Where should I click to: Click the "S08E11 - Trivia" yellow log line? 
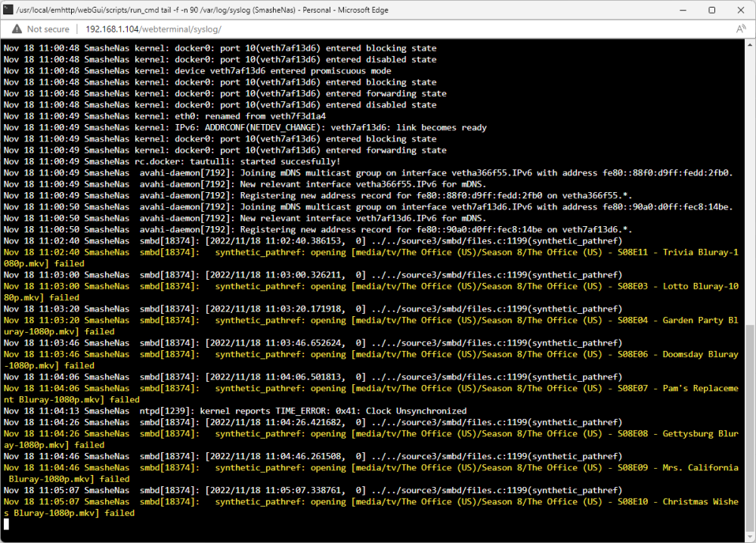tap(370, 252)
